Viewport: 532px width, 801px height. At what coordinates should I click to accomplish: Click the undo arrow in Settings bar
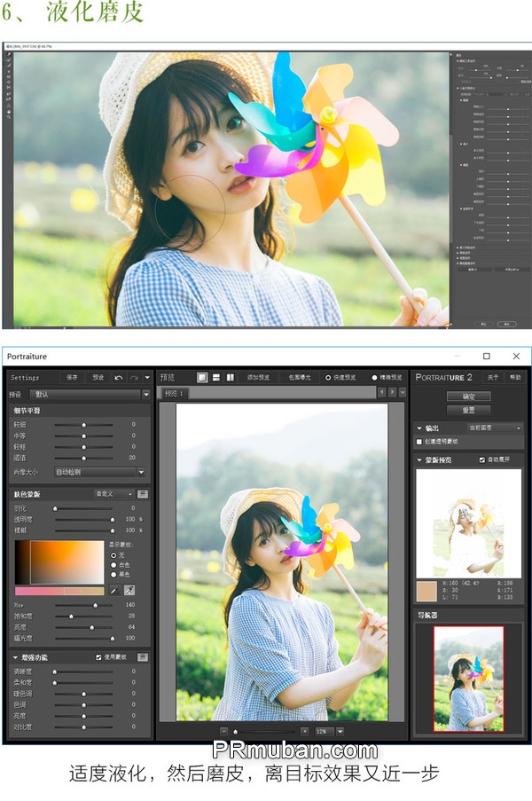pos(119,377)
